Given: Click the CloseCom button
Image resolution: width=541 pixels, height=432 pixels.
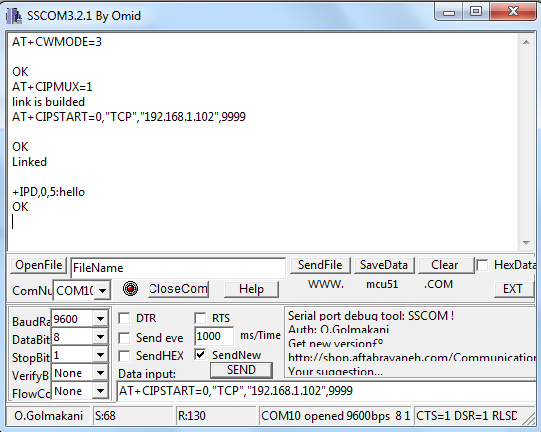Looking at the screenshot, I should click(x=178, y=289).
